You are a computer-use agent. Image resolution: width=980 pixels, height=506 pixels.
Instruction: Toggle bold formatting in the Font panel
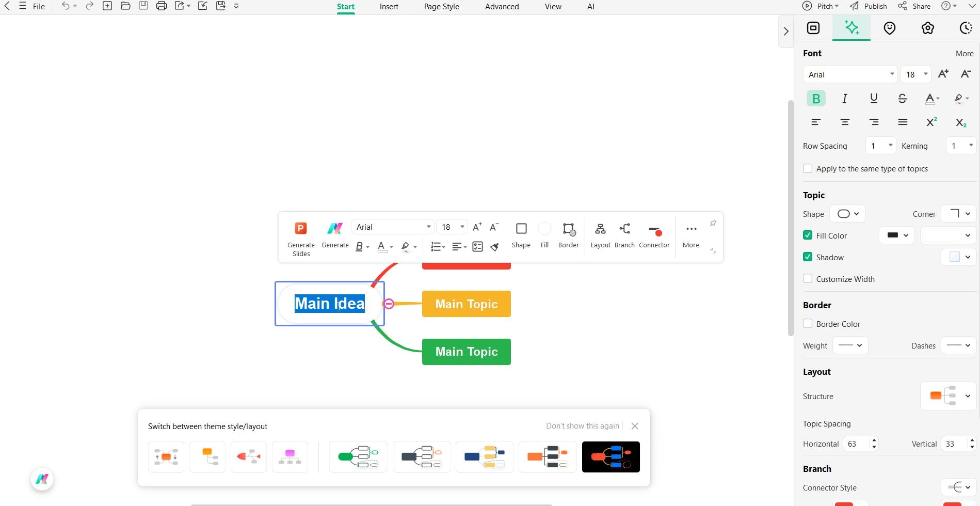pos(815,98)
